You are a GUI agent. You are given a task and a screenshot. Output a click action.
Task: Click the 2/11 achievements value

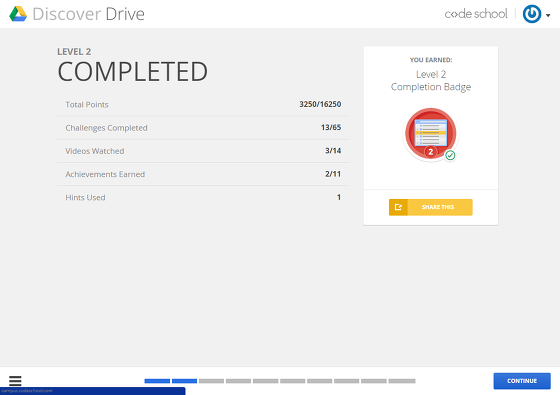coord(333,174)
